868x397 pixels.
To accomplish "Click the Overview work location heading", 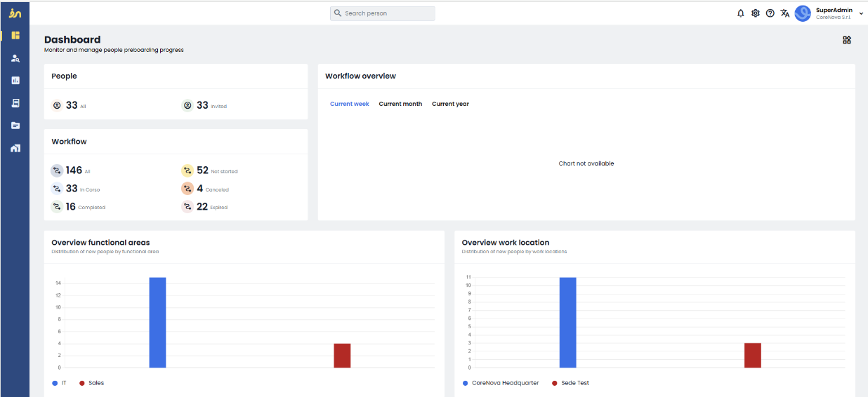I will click(506, 243).
